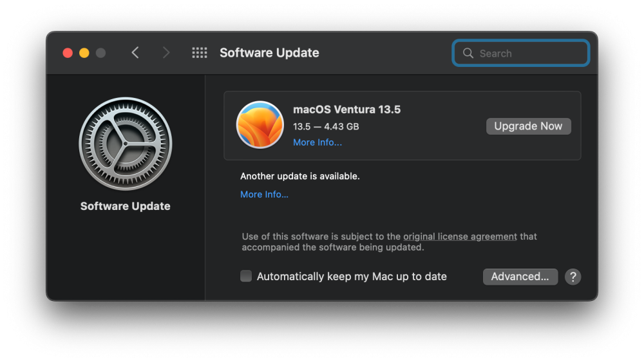Close the window with red button

[68, 53]
